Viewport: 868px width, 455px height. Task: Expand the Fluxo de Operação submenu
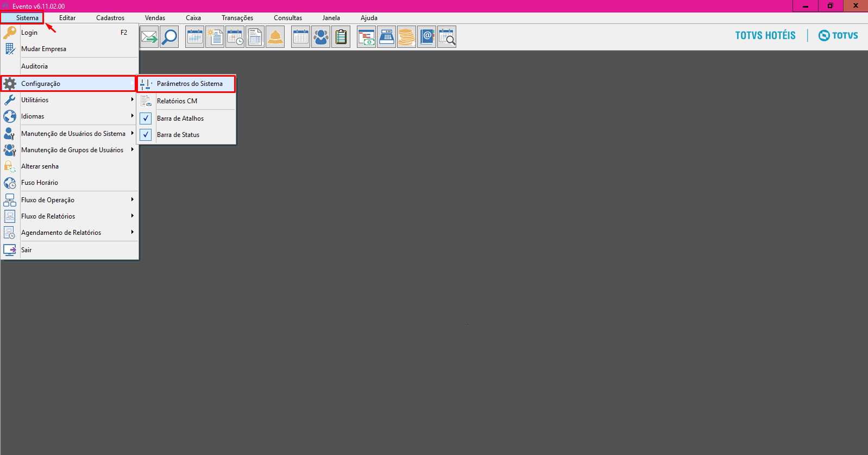[x=70, y=200]
